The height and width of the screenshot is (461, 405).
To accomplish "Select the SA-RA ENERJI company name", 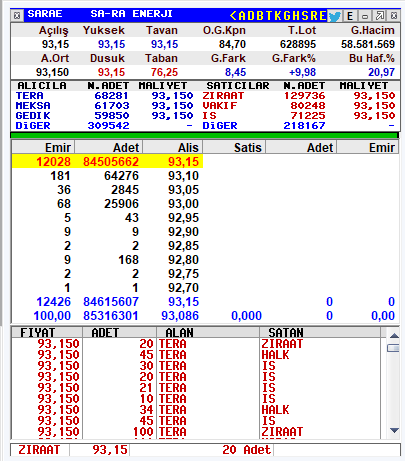I will (x=131, y=14).
